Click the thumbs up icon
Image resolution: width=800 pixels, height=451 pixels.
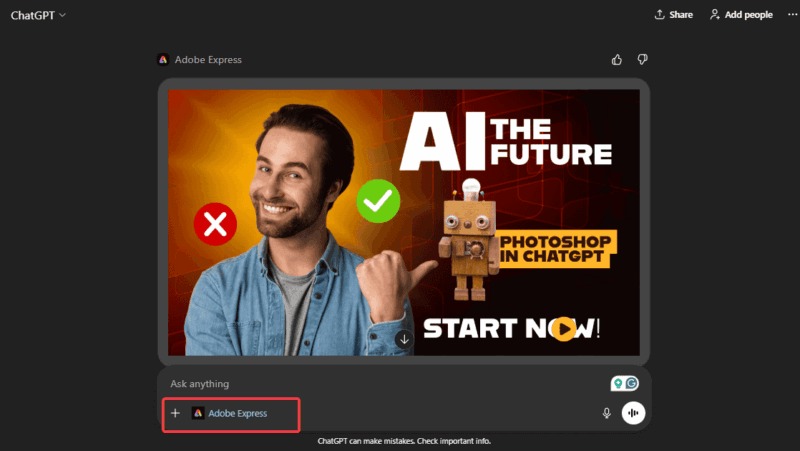tap(616, 60)
